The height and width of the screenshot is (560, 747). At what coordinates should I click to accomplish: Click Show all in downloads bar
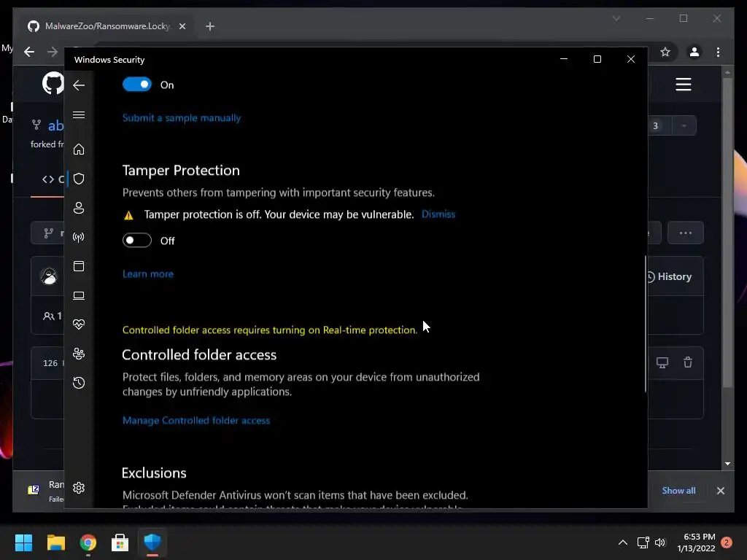678,491
